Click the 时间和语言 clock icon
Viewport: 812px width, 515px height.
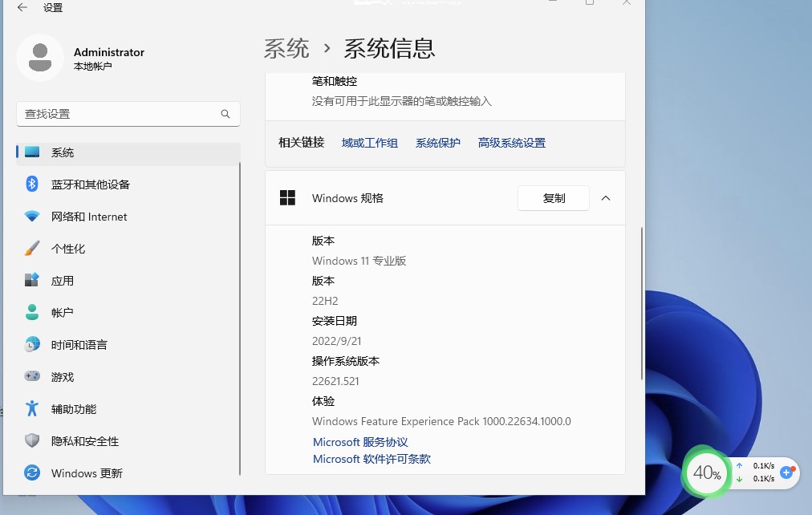[30, 344]
